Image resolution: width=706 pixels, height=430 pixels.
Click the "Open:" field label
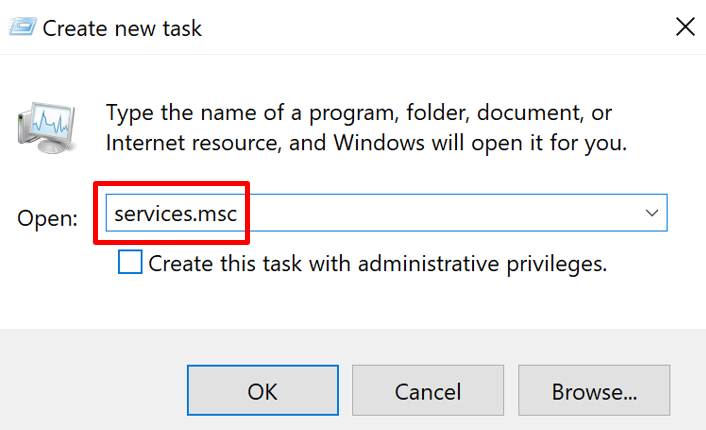coord(48,217)
